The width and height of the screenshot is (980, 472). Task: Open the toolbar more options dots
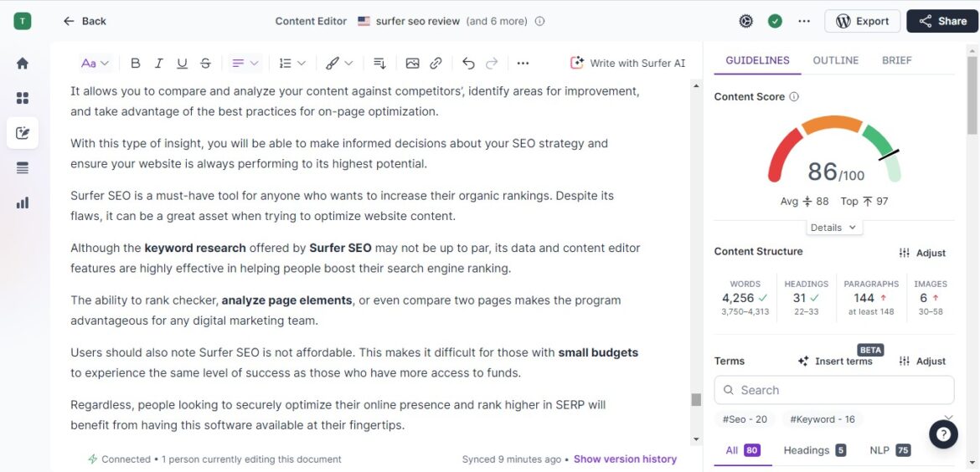point(524,63)
